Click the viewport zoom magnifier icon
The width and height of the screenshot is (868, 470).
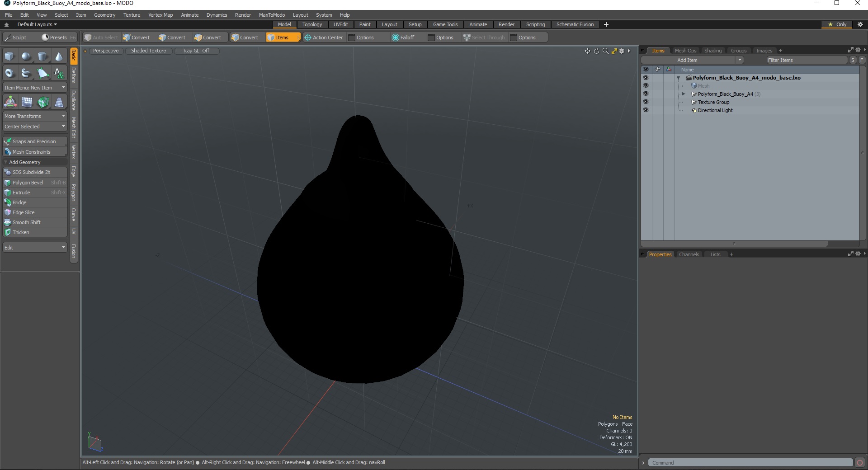coord(605,51)
